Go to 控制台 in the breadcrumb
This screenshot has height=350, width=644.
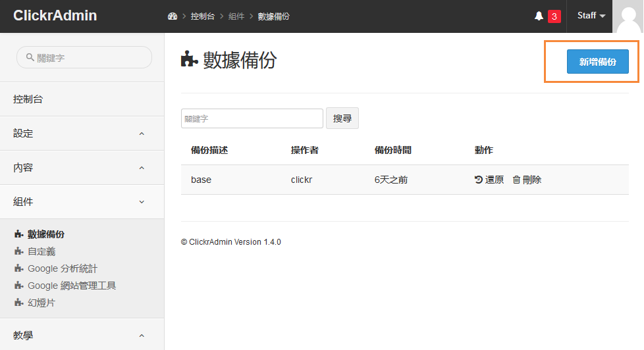click(x=202, y=16)
